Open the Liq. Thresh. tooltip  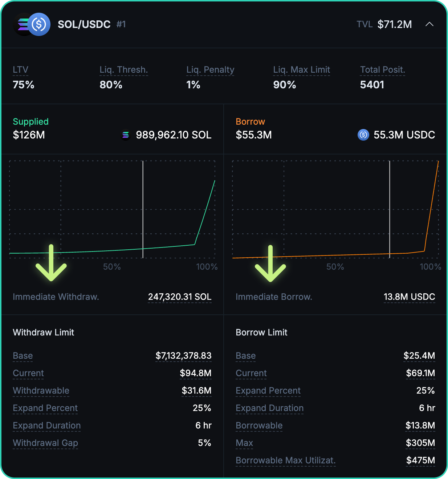pyautogui.click(x=123, y=69)
